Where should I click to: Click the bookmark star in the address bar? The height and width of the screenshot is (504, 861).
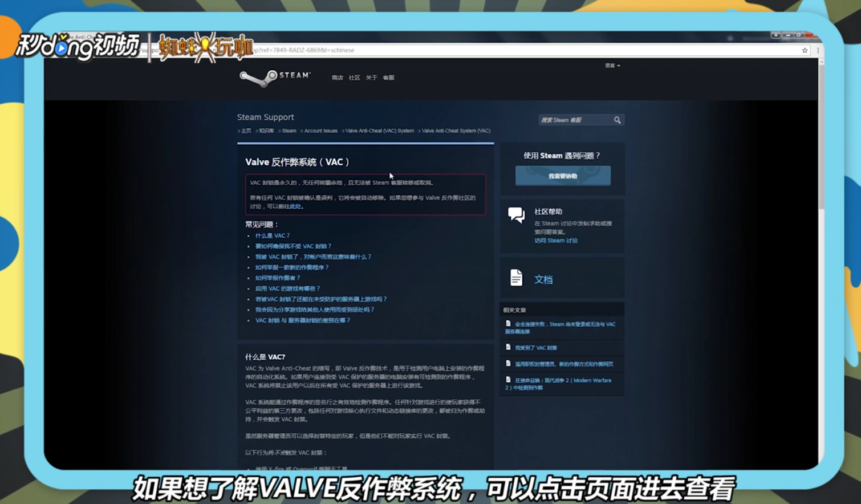805,50
